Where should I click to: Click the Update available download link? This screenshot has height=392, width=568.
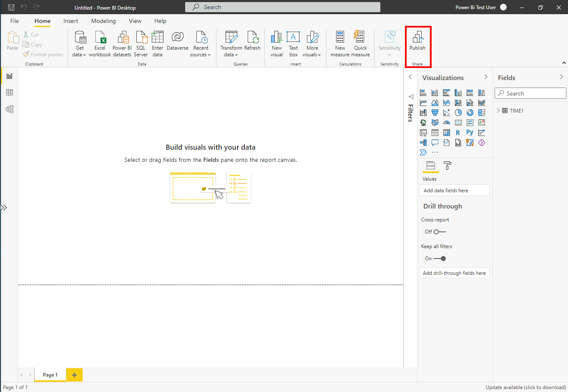525,387
